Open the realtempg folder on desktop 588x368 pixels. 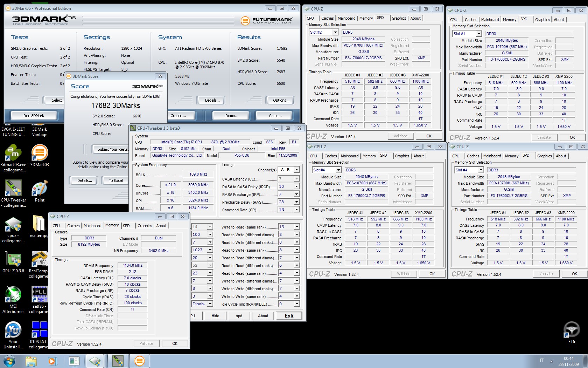38,226
